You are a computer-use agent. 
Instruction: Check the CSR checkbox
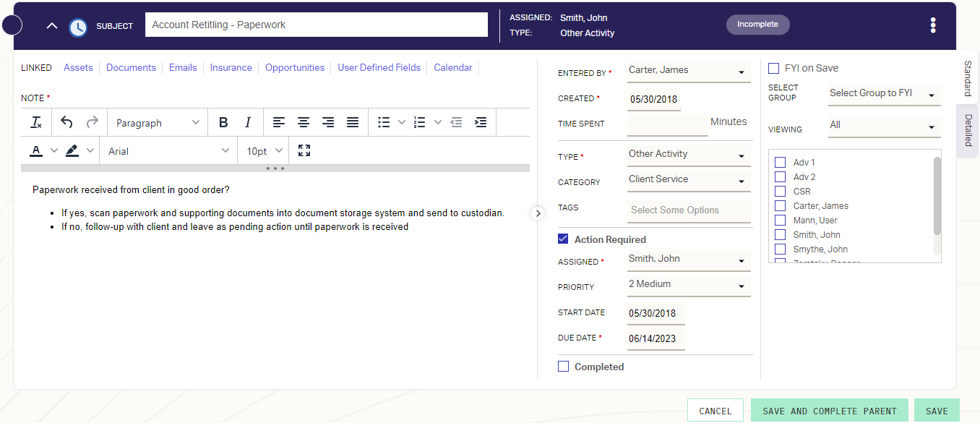click(x=780, y=192)
